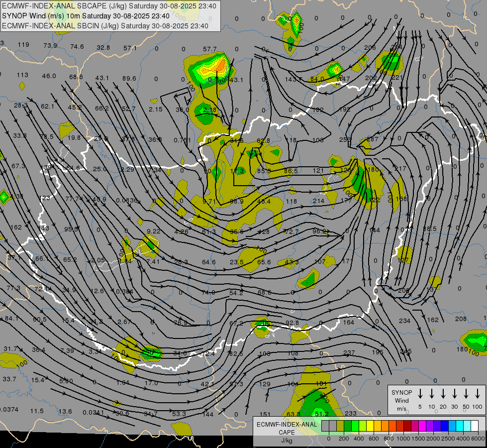Click the '600' tick on CAPE scale
This screenshot has height=448, width=487.
374,439
